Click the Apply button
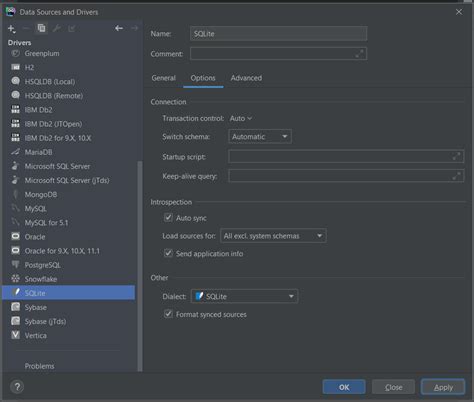 point(443,387)
